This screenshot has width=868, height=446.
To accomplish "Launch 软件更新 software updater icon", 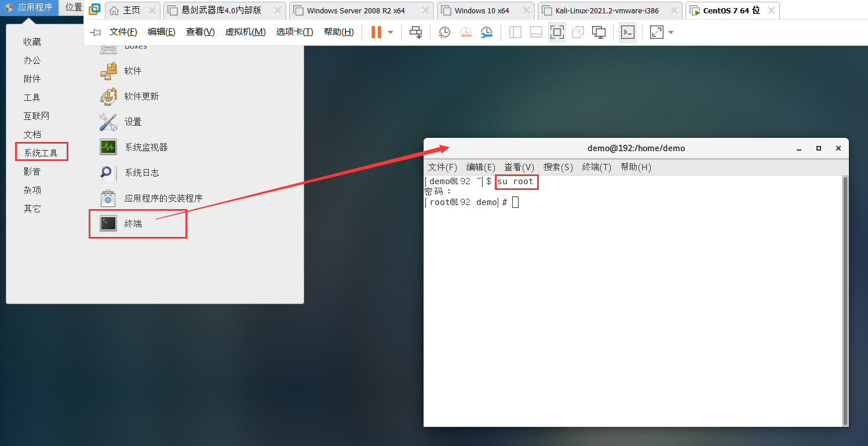I will pos(108,96).
